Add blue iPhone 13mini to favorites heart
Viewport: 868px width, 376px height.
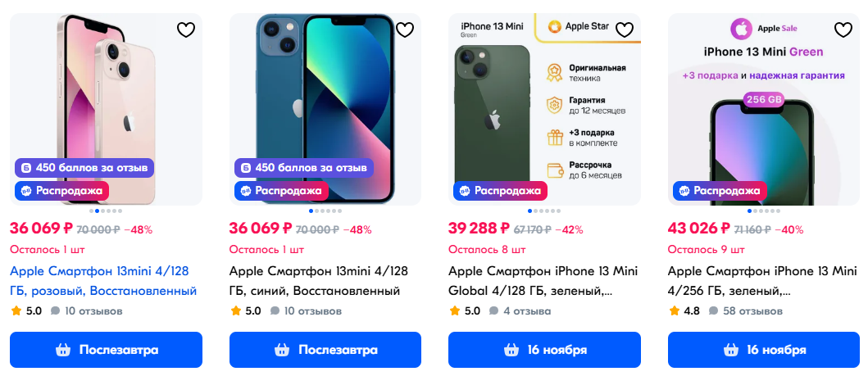point(405,29)
